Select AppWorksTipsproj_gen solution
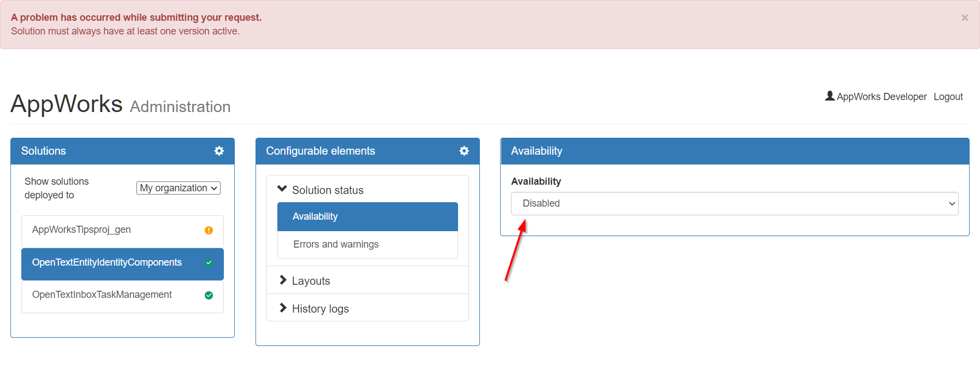 point(122,231)
